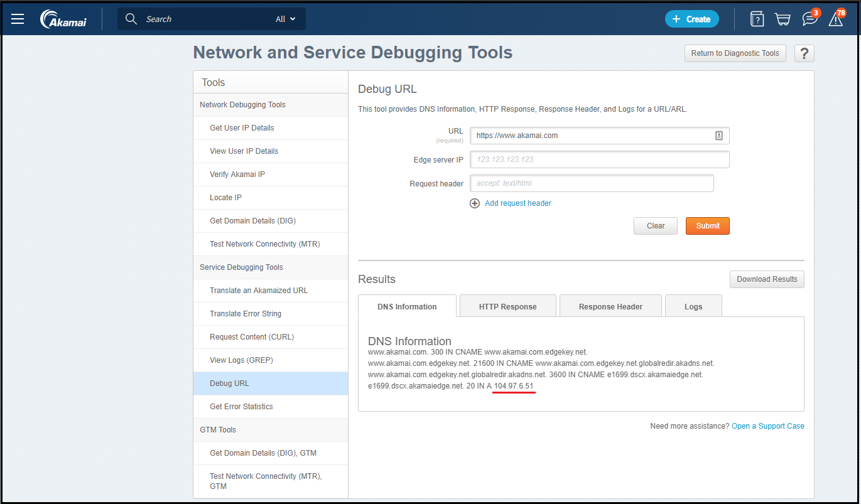Expand the search scope All dropdown
This screenshot has height=504, width=861.
285,19
